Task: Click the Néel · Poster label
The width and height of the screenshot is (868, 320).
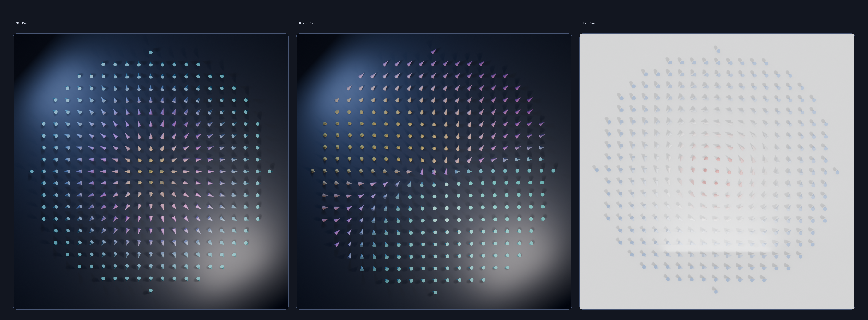Action: tap(22, 23)
